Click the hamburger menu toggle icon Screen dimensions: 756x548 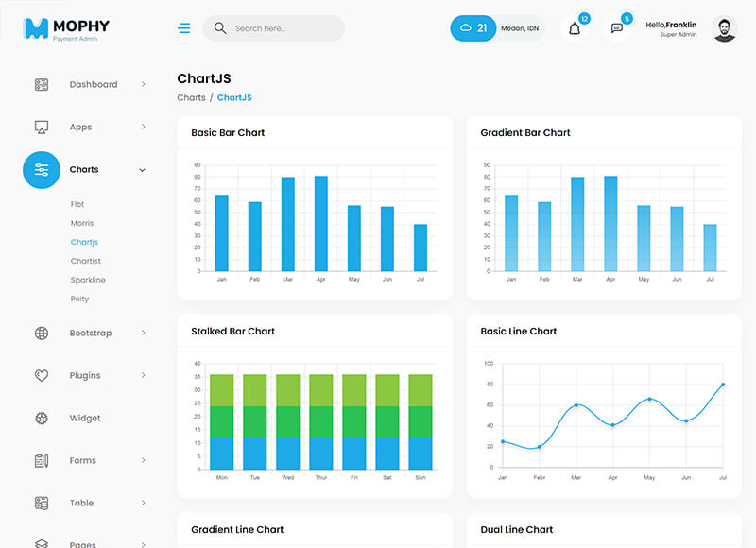click(184, 28)
